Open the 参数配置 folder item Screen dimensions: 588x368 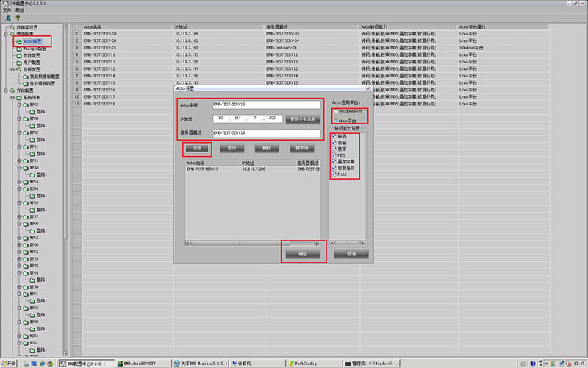point(32,56)
